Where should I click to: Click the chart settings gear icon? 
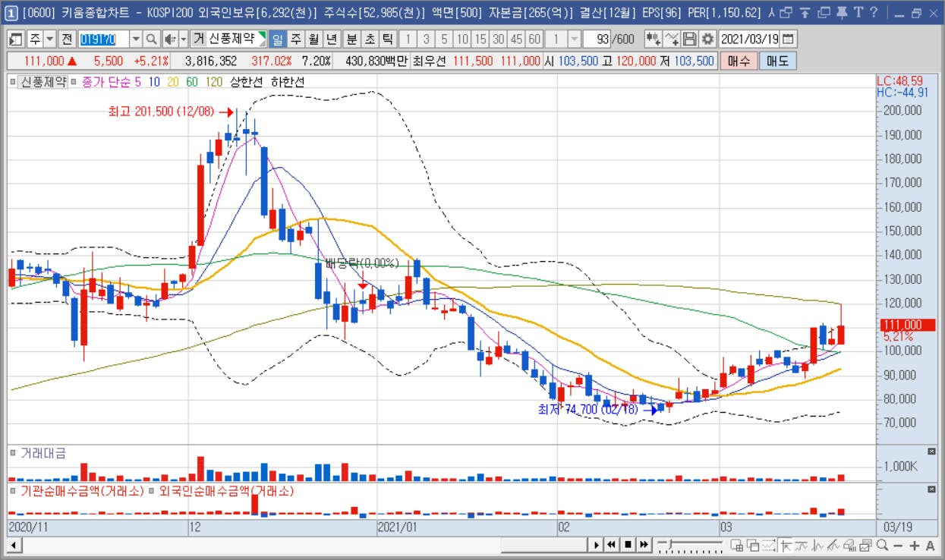707,39
